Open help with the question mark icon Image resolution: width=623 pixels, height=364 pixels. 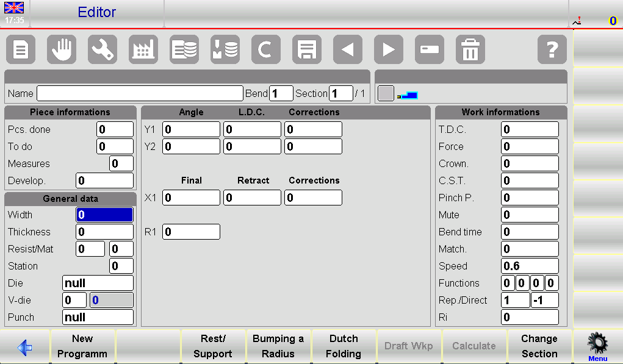pos(552,50)
